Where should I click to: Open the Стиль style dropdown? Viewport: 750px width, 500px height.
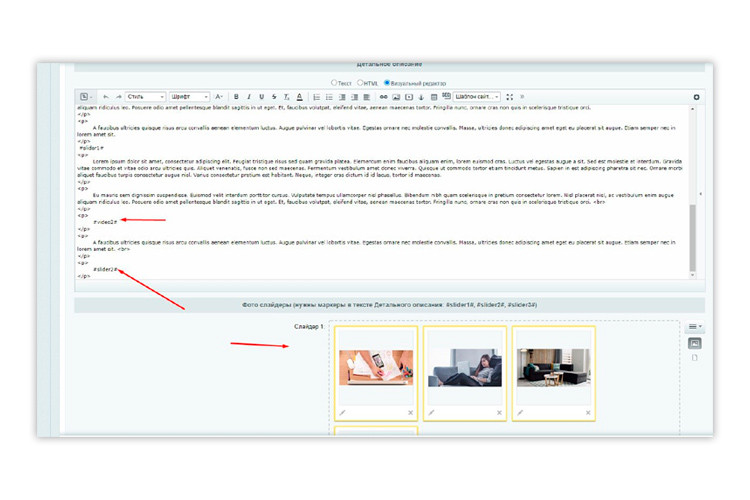click(x=145, y=97)
